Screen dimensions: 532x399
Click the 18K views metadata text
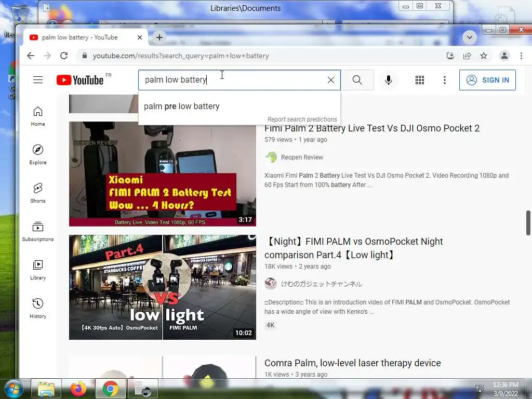(x=278, y=267)
